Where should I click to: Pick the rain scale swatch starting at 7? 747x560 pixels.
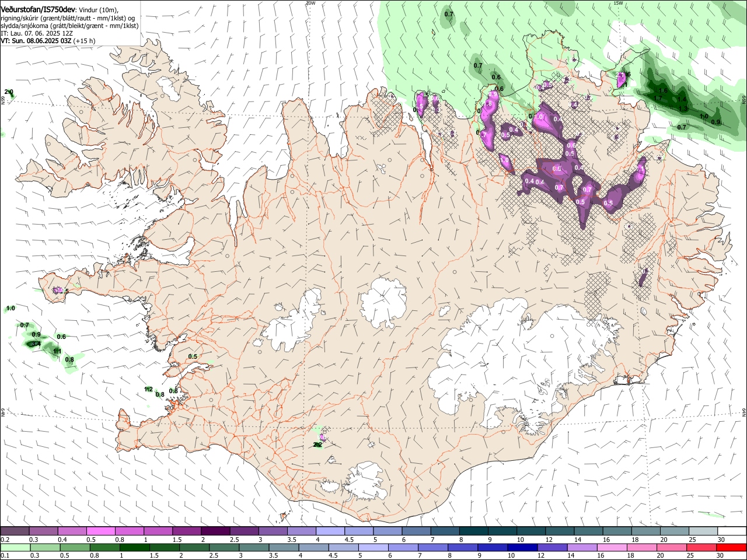(432, 547)
